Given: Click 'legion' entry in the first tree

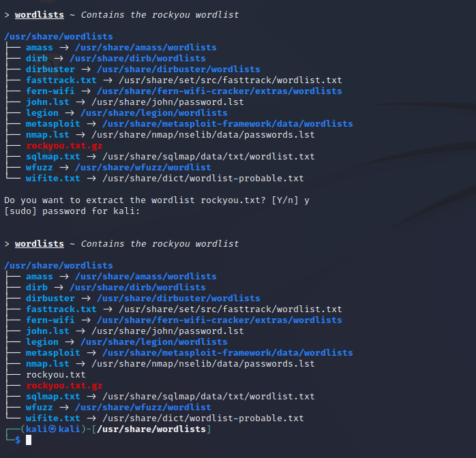Looking at the screenshot, I should 42,113.
